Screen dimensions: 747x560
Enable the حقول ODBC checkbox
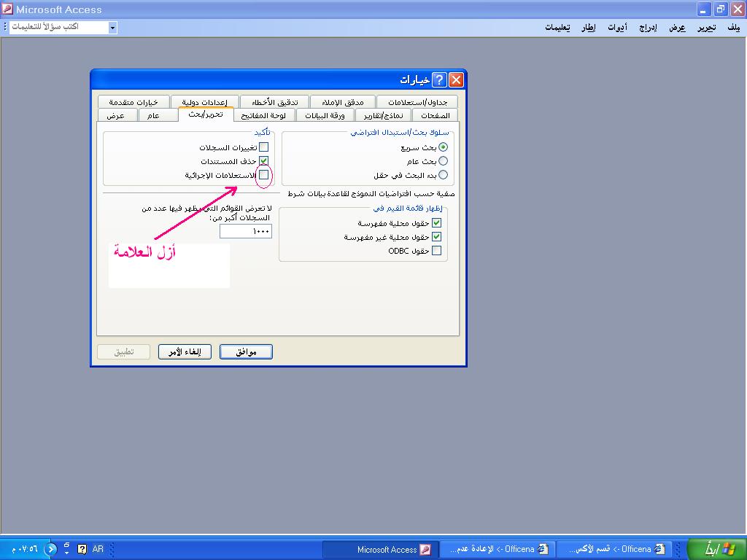click(x=436, y=251)
